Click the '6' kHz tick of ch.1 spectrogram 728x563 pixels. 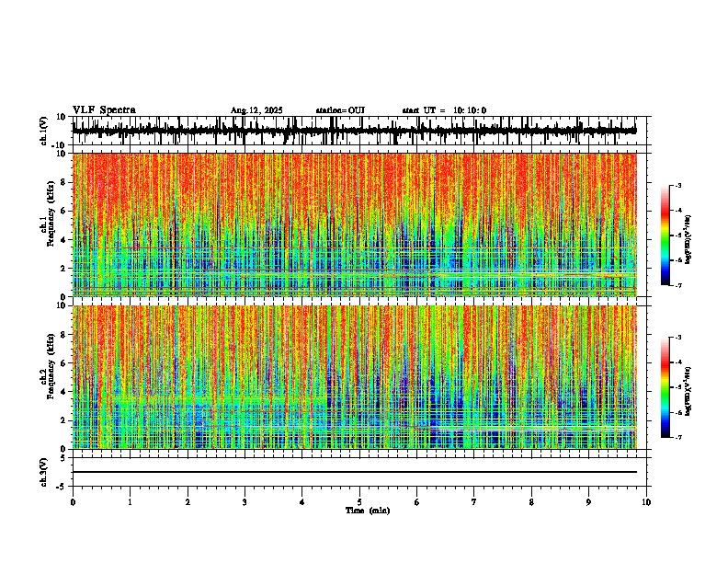coord(63,211)
